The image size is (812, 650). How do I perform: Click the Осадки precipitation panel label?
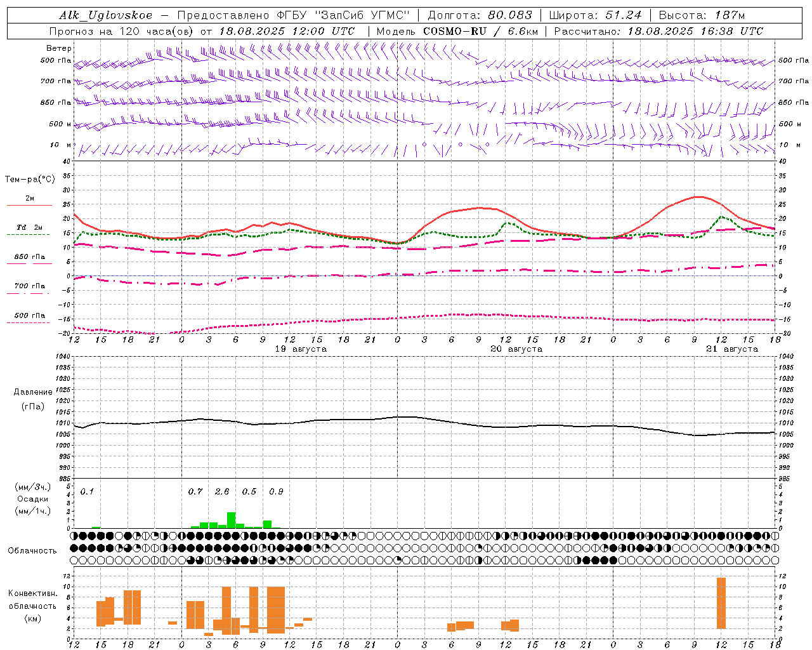coord(33,499)
